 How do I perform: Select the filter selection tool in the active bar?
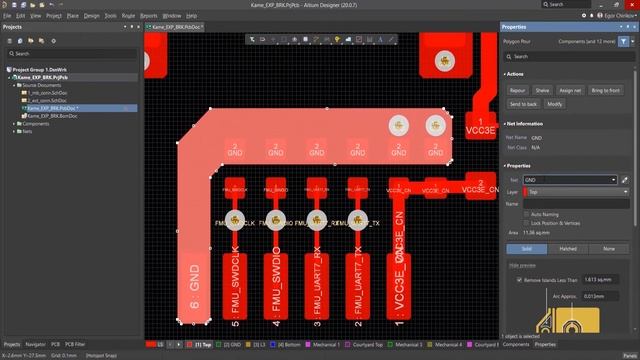[x=252, y=39]
